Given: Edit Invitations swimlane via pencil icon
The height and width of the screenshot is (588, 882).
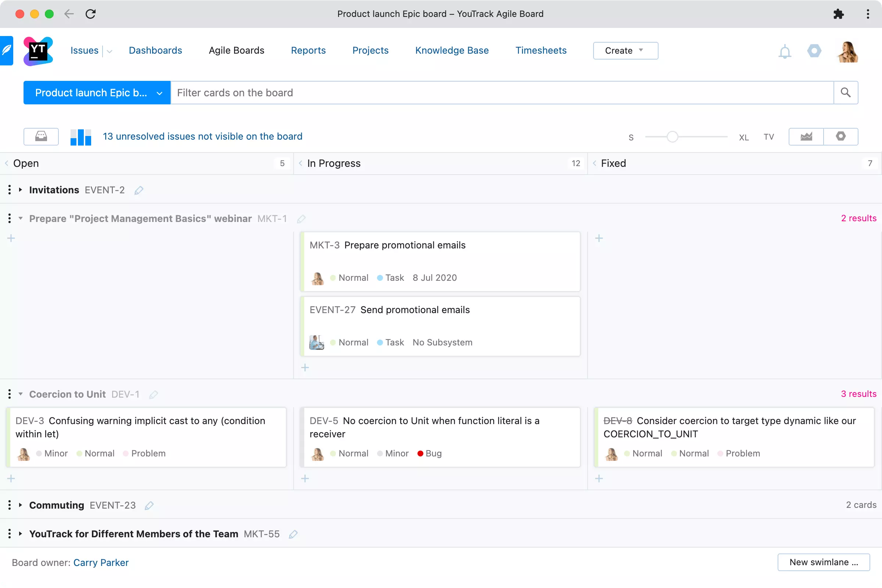Looking at the screenshot, I should point(139,190).
